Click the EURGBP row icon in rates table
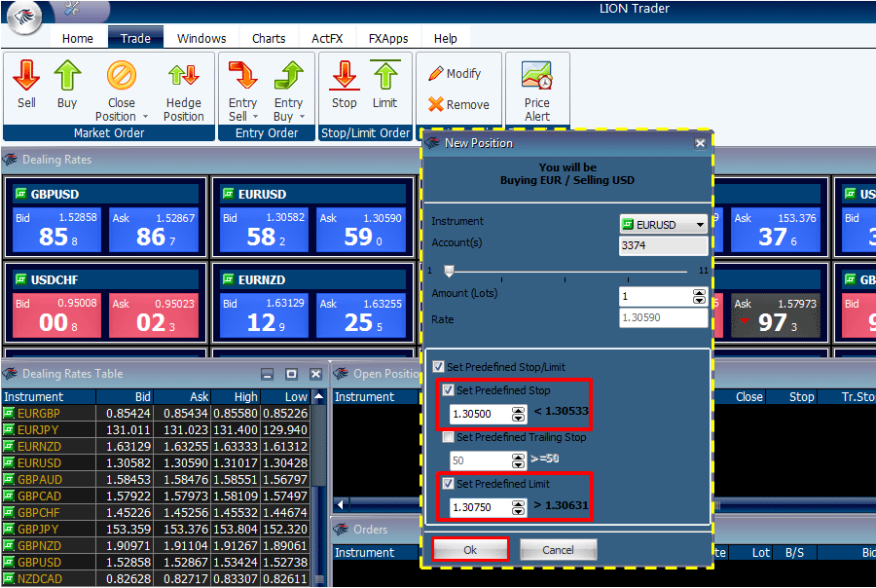The image size is (876, 588). pos(9,414)
